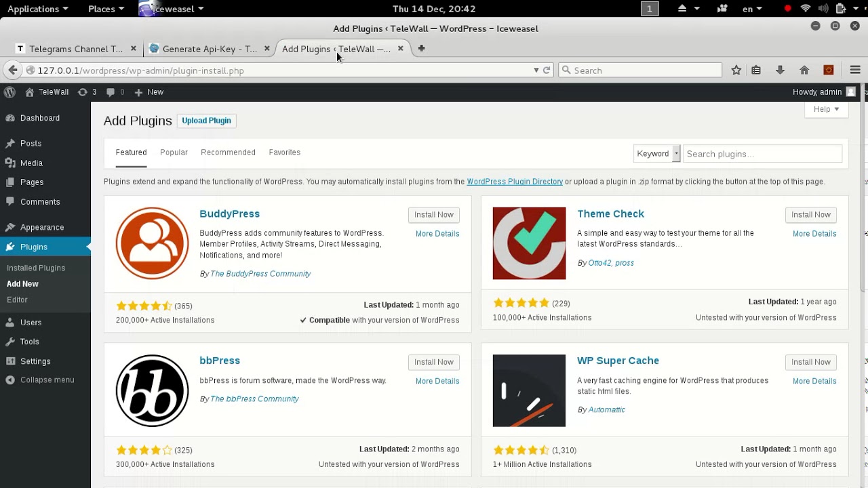Open the Keyword search type dropdown
Screen dimensions: 868x488
pyautogui.click(x=656, y=154)
